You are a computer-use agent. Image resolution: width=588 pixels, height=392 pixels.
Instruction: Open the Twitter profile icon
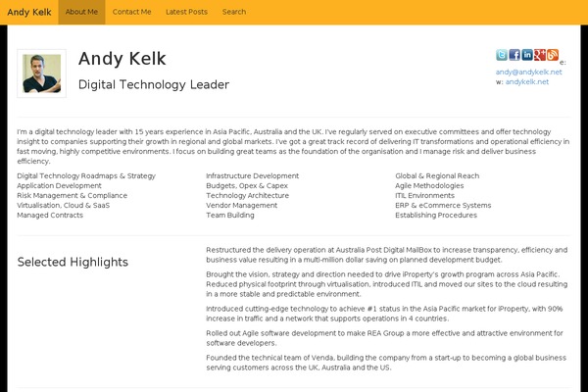502,55
